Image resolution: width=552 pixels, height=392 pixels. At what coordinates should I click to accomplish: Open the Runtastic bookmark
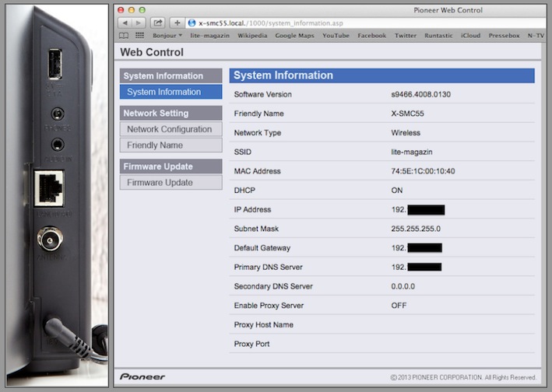coord(438,36)
